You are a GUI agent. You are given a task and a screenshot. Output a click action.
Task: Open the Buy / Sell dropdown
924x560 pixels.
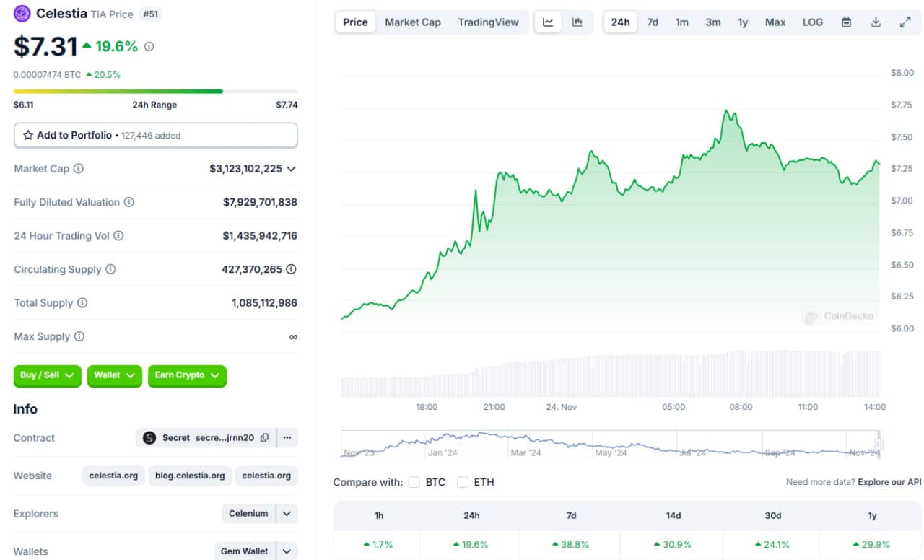pyautogui.click(x=47, y=375)
